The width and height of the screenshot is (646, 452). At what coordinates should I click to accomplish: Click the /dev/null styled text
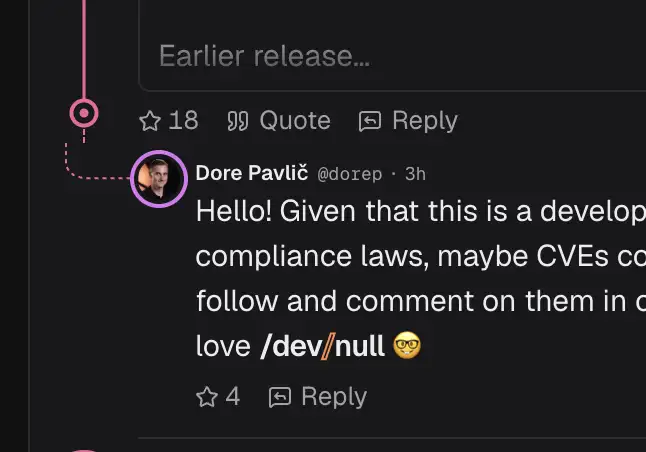(x=323, y=346)
